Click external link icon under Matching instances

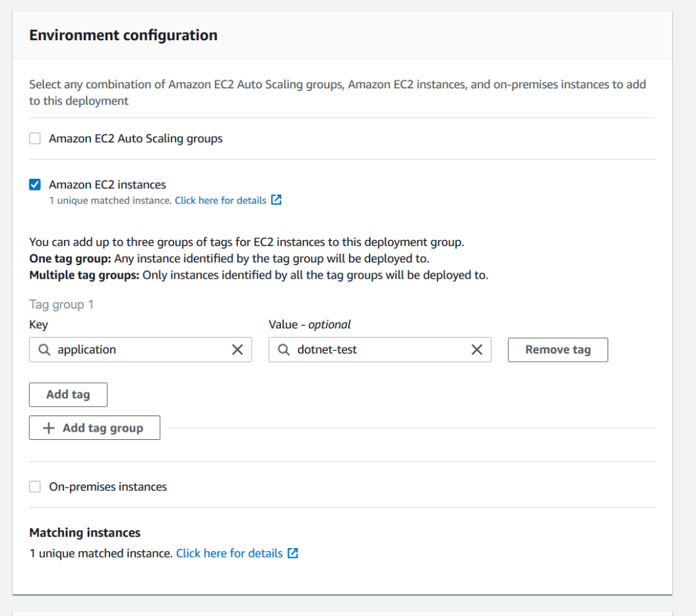tap(293, 553)
